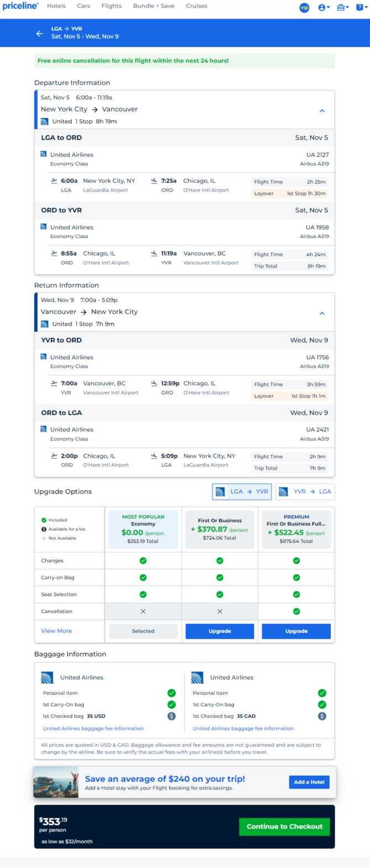Image resolution: width=370 pixels, height=868 pixels.
Task: Collapse the return flight details chevron
Action: (322, 313)
